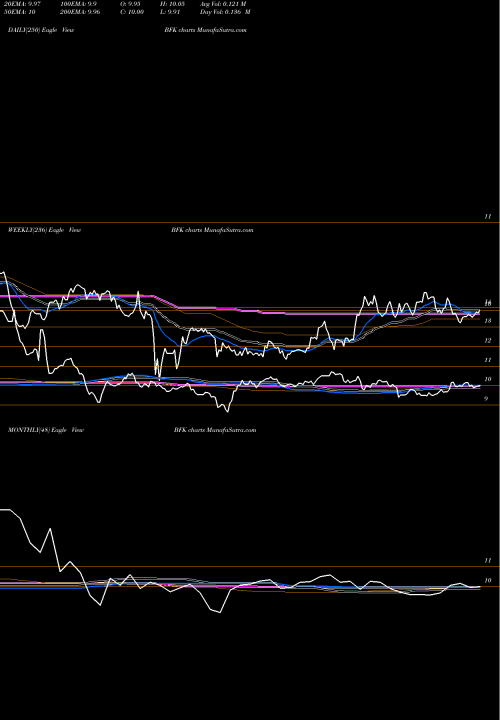Click the 20EMA: 9.97 value
The height and width of the screenshot is (720, 500).
(x=24, y=4)
